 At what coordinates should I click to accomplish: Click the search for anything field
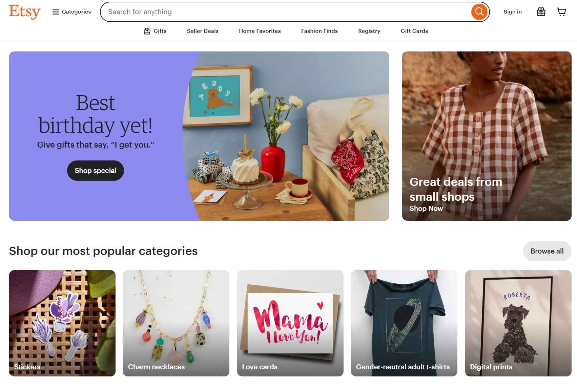pos(237,12)
